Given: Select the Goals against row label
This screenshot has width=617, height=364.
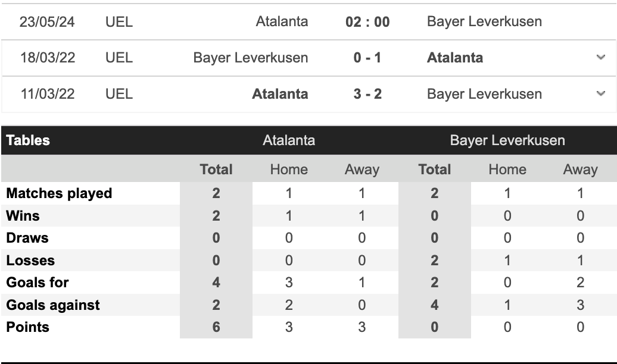Looking at the screenshot, I should pyautogui.click(x=53, y=305).
